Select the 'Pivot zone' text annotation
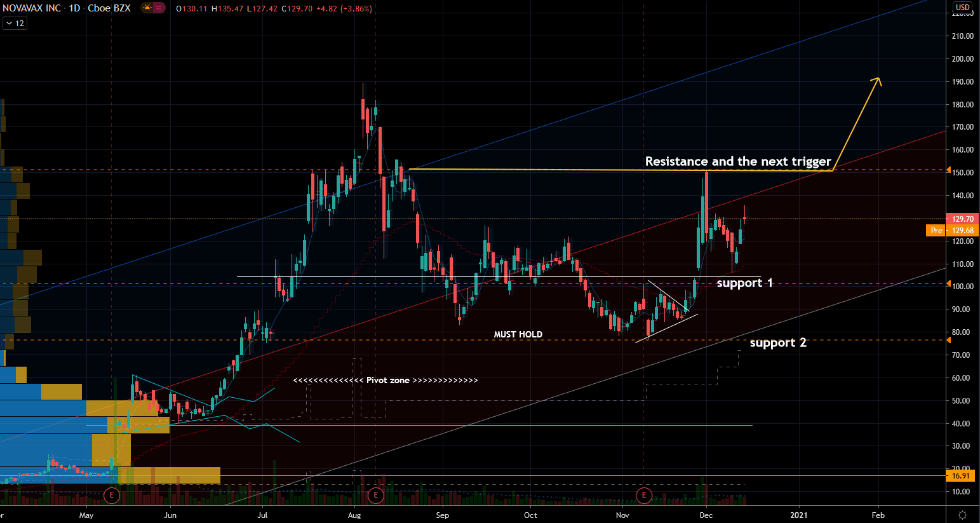 (386, 380)
